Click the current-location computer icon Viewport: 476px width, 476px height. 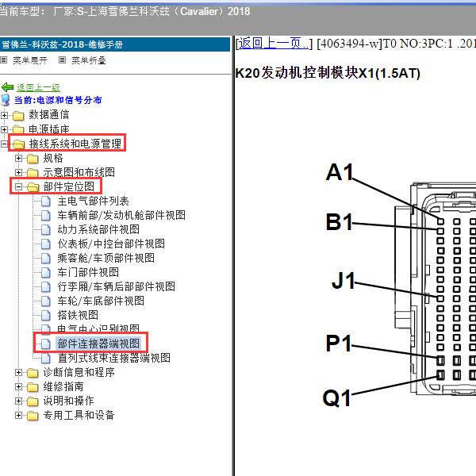click(6, 100)
